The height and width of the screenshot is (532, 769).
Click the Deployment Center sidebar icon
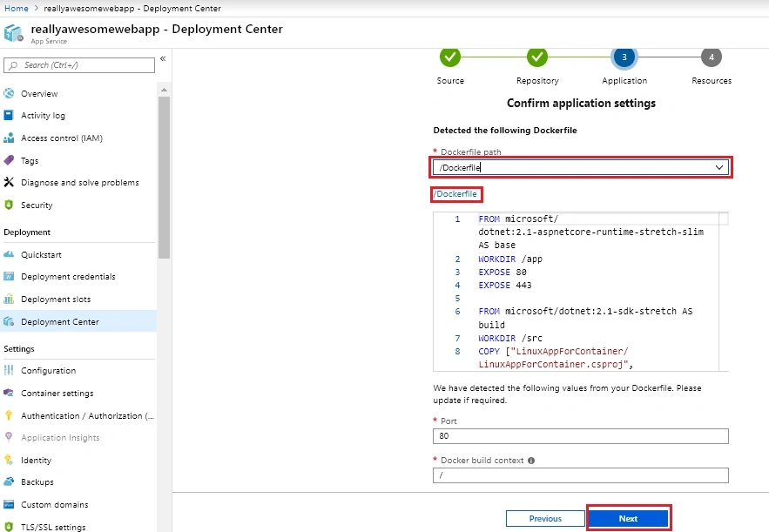click(x=9, y=321)
